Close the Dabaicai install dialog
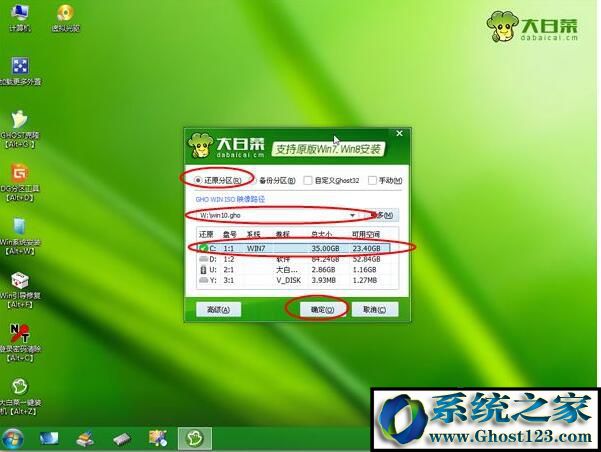 399,133
